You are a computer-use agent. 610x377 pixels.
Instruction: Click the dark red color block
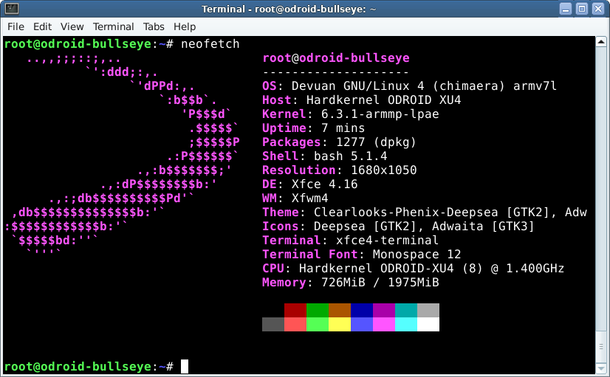pyautogui.click(x=295, y=310)
